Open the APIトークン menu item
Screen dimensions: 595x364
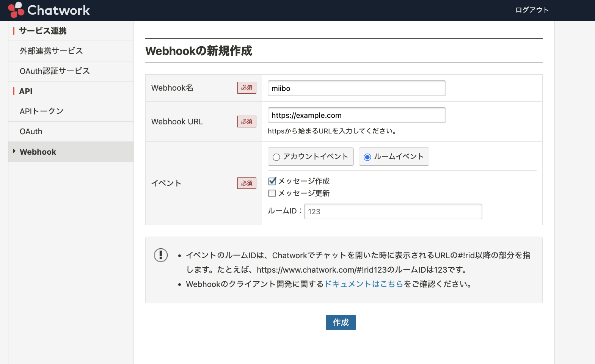71,111
